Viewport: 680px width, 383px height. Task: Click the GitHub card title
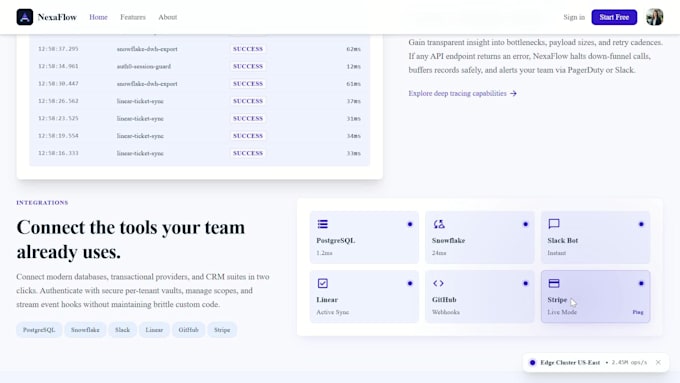click(444, 300)
